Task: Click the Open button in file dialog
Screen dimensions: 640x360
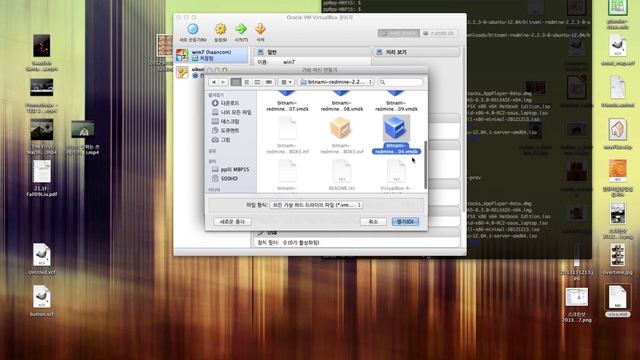Action: pos(405,222)
